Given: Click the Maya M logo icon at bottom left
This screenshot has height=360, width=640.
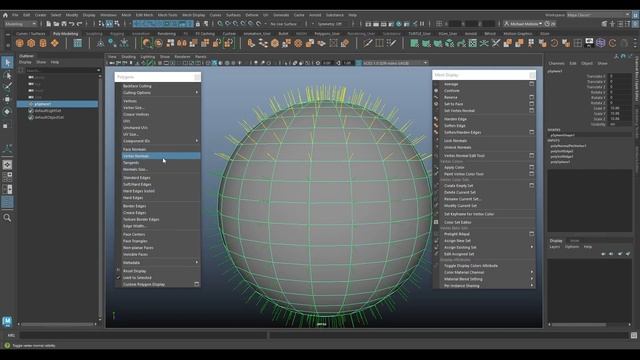Looking at the screenshot, I should click(7, 322).
